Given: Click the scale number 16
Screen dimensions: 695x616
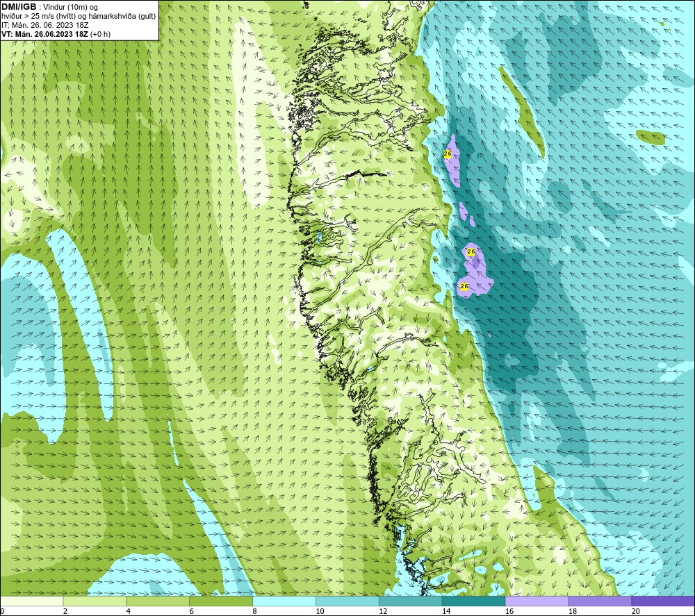Looking at the screenshot, I should [x=509, y=611].
